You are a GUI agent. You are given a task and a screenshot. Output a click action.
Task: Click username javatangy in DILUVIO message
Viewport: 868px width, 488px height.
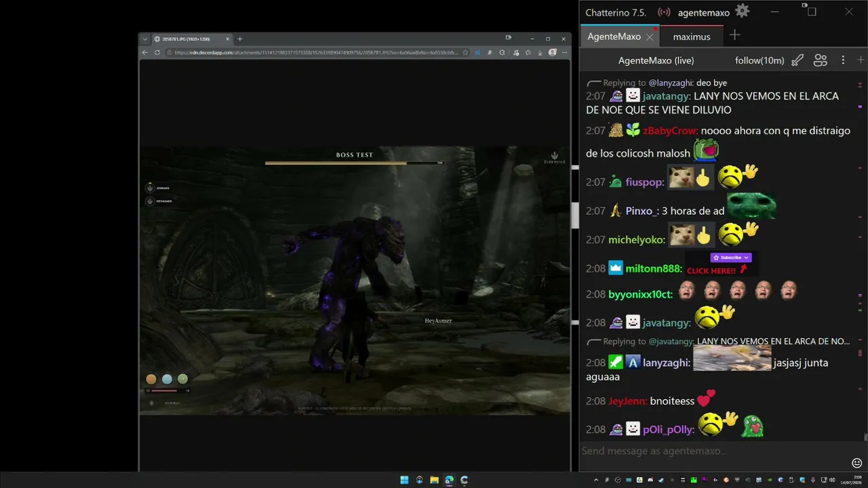pos(667,96)
